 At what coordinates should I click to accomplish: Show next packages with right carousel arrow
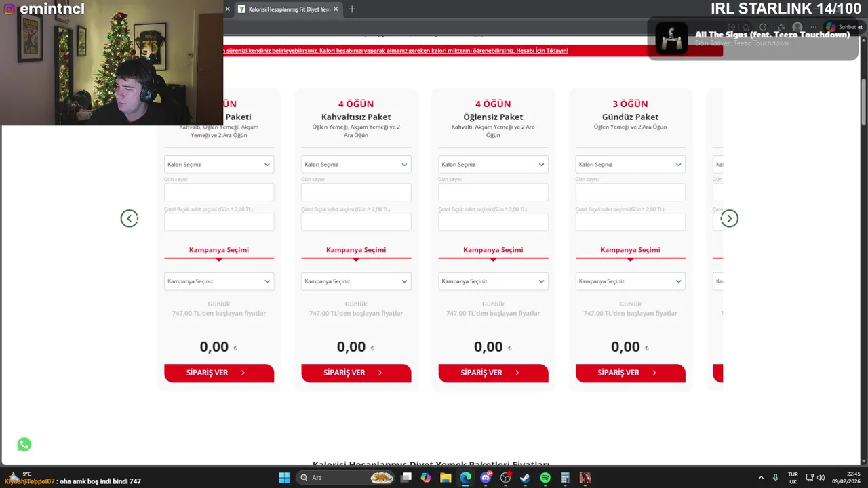[x=729, y=218]
